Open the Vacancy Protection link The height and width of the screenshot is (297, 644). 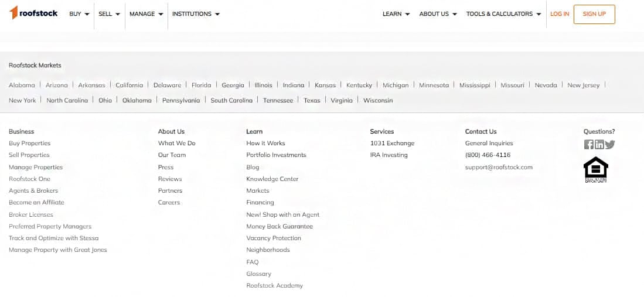coord(274,238)
